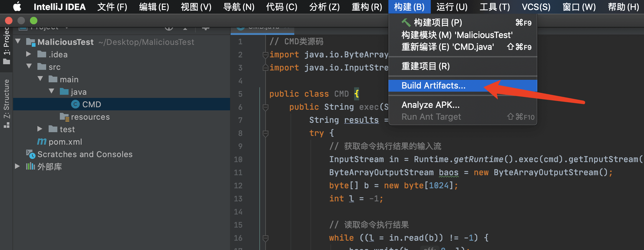Screen dimensions: 644x250
Task: Close the open 构建 (B) menu
Action: click(x=409, y=7)
